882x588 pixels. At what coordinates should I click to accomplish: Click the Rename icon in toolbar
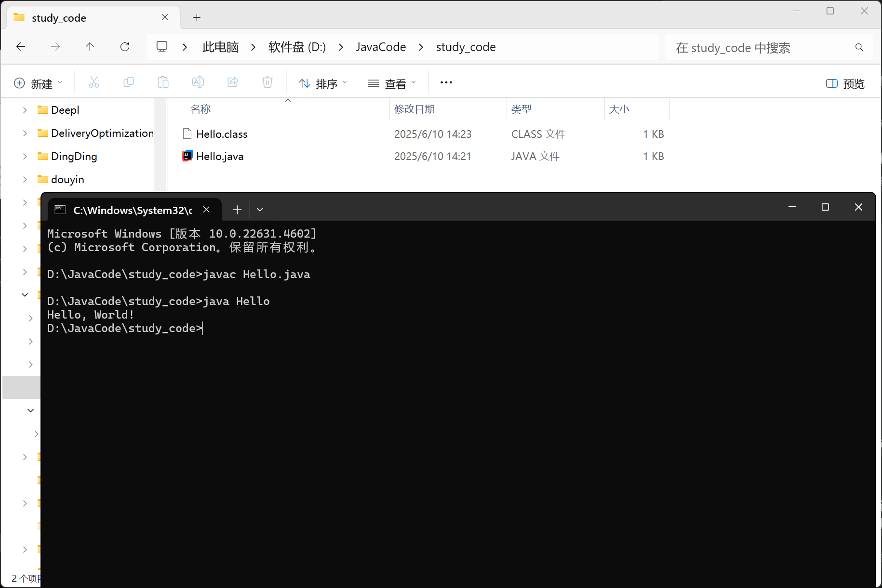(198, 82)
